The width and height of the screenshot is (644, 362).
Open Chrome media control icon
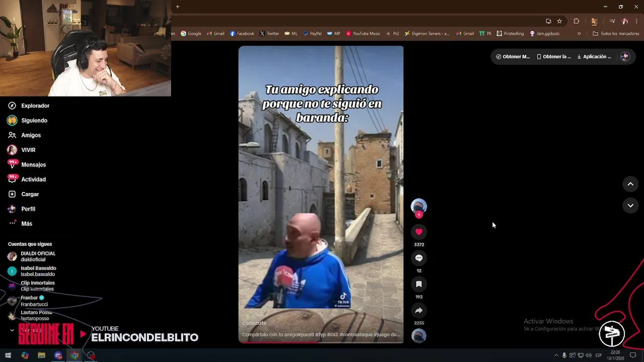tap(612, 21)
